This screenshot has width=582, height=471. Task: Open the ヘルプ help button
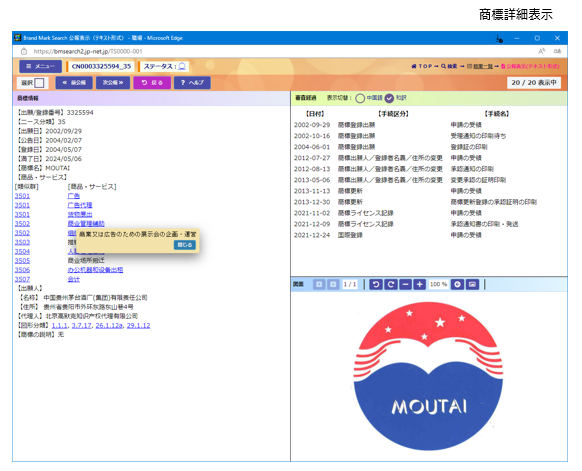point(192,83)
